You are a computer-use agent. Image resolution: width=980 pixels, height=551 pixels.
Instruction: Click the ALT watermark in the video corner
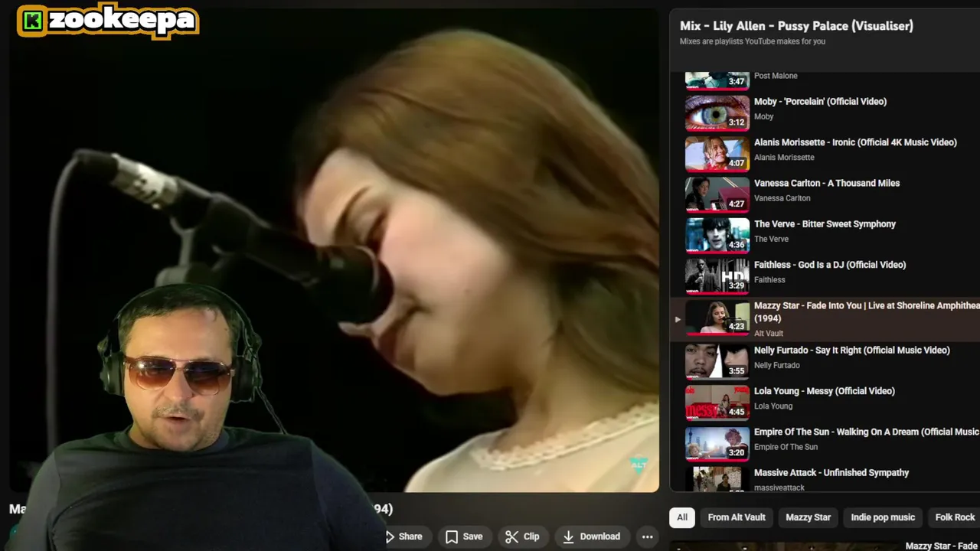coord(639,464)
